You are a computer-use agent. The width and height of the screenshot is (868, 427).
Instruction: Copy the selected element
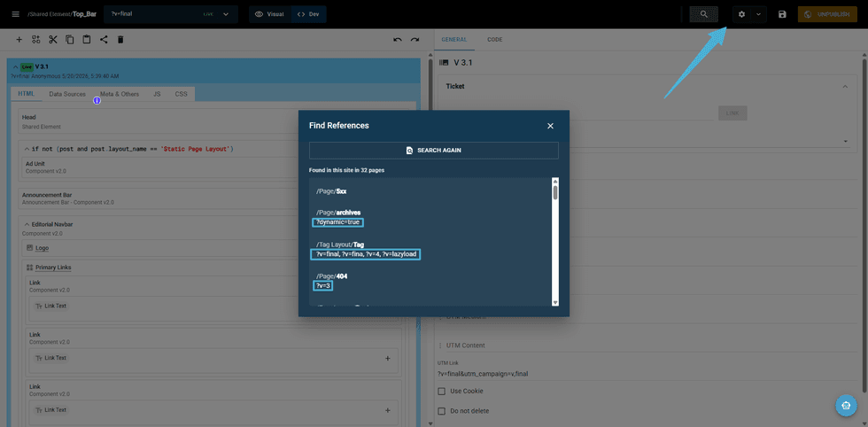tap(70, 39)
